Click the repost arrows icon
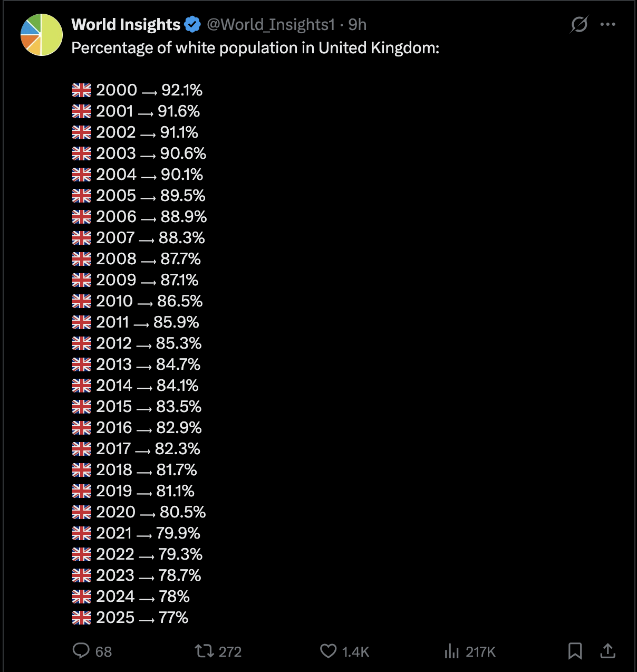637x672 pixels. pyautogui.click(x=204, y=651)
